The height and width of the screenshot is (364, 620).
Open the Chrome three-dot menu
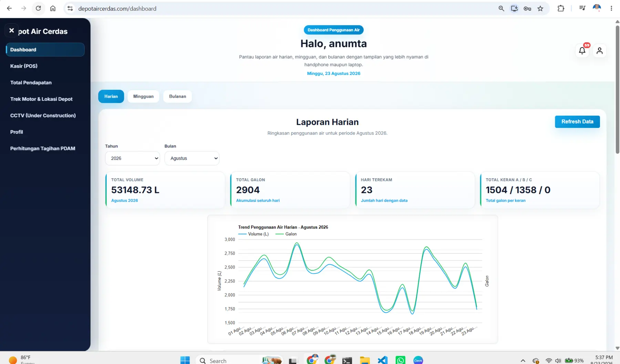point(611,8)
